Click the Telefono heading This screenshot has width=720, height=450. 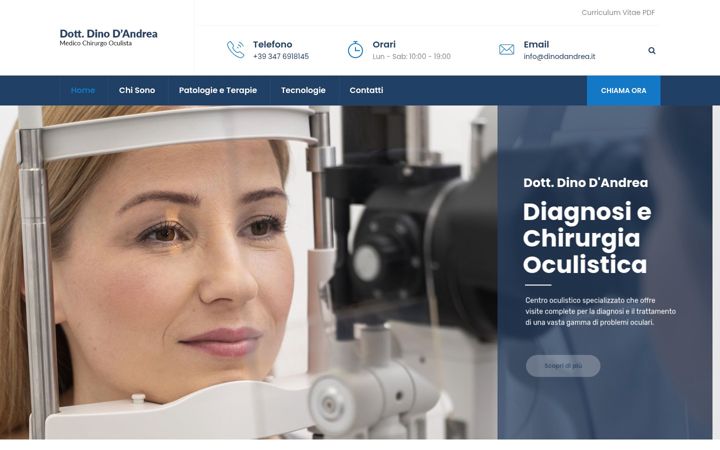272,45
